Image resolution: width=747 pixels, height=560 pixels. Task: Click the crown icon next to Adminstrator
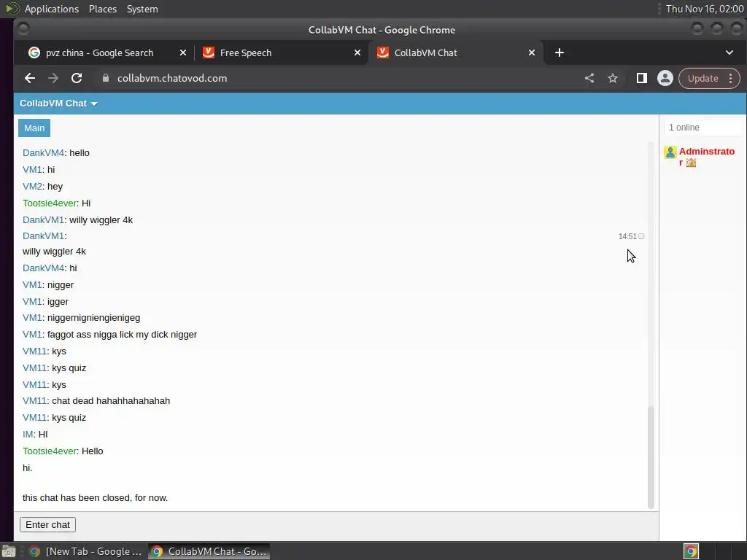(x=691, y=163)
